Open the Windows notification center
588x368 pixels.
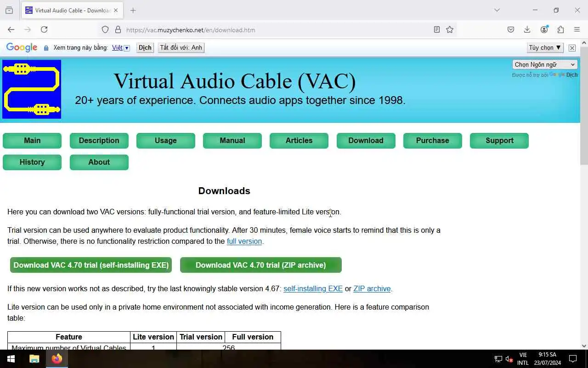coord(573,359)
